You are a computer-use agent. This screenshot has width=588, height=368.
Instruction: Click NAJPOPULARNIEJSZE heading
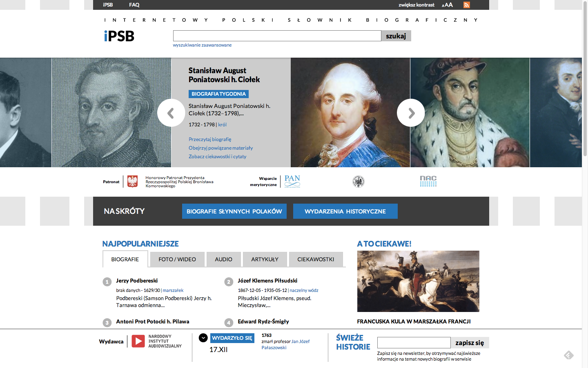[140, 244]
